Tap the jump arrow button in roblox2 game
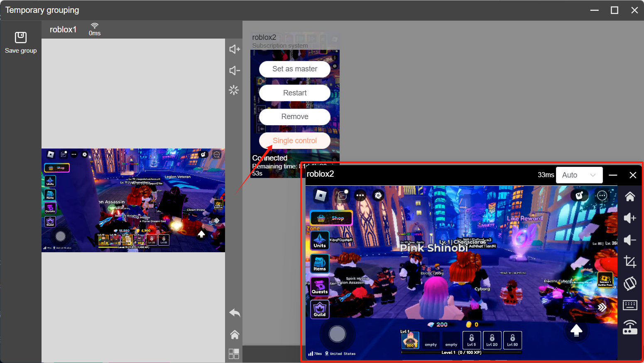Screen dimensions: 644x363 tap(576, 330)
